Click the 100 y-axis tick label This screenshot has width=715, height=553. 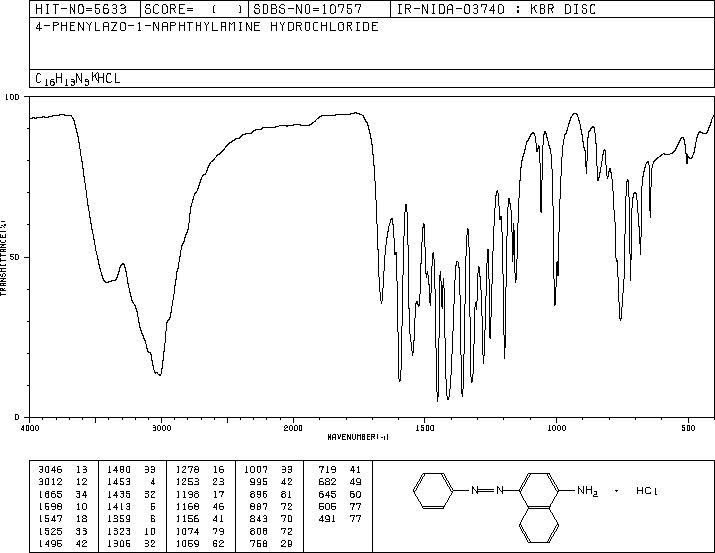[x=12, y=97]
